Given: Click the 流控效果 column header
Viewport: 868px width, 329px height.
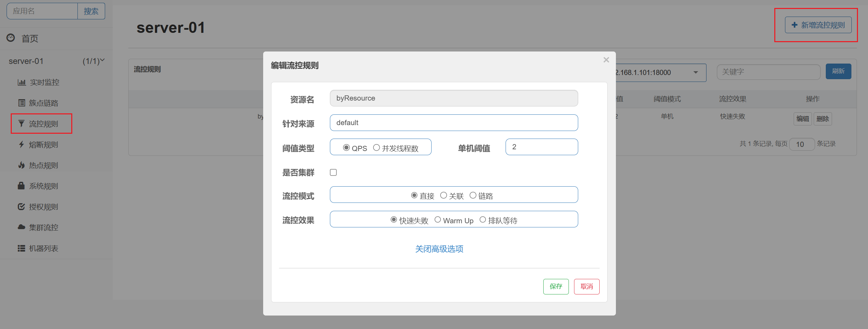Looking at the screenshot, I should (732, 99).
